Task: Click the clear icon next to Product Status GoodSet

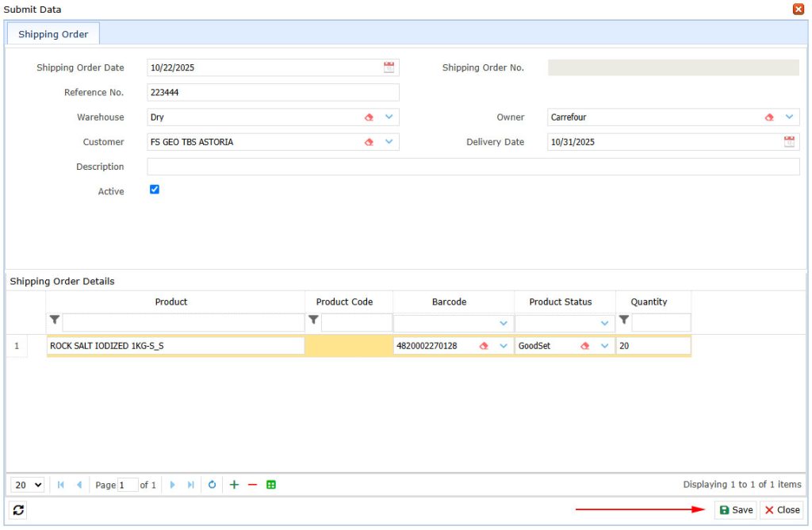Action: (584, 345)
